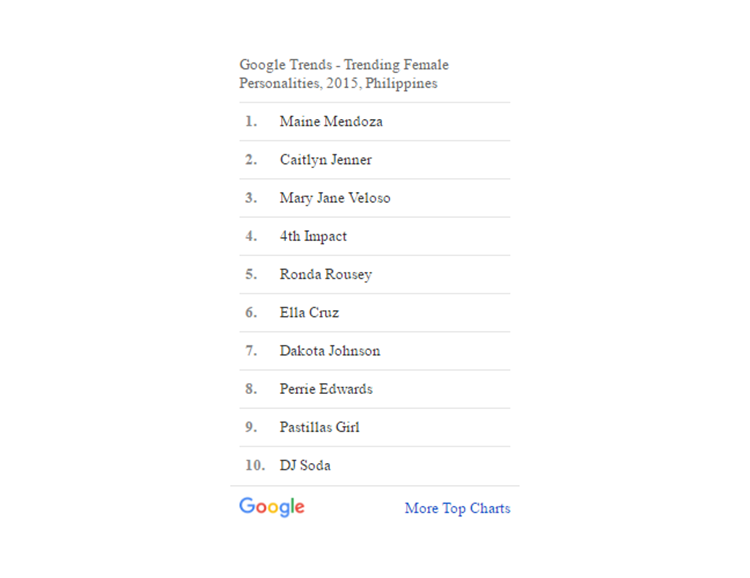The width and height of the screenshot is (750, 578).
Task: Open the Caitlyn Jenner entry
Action: (x=325, y=160)
